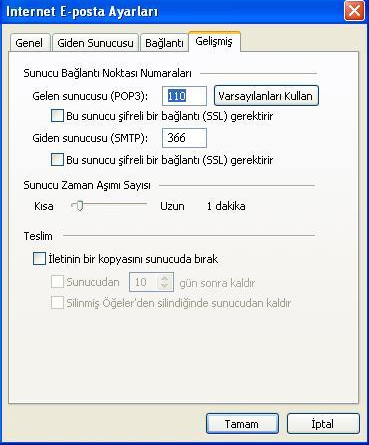This screenshot has width=369, height=445.
Task: Open the Giden Sunucusu tab
Action: pyautogui.click(x=95, y=43)
